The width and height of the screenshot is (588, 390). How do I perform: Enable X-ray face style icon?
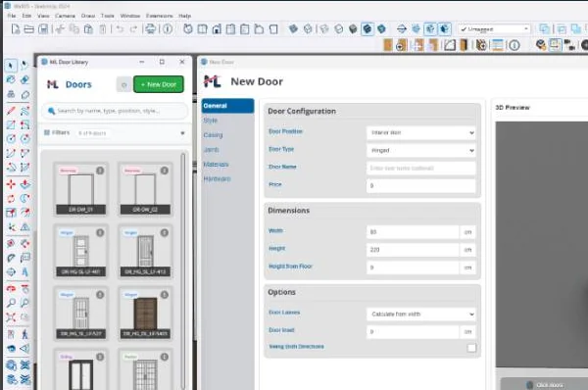tap(293, 28)
